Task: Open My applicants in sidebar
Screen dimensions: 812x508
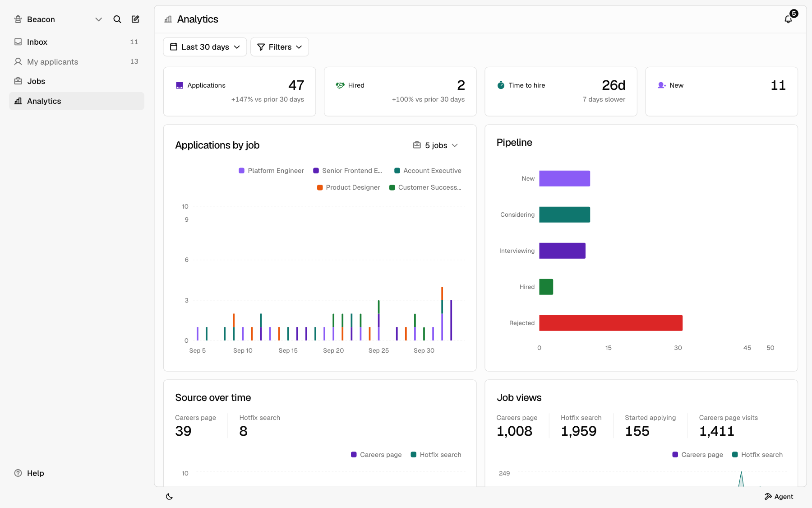Action: [x=77, y=61]
